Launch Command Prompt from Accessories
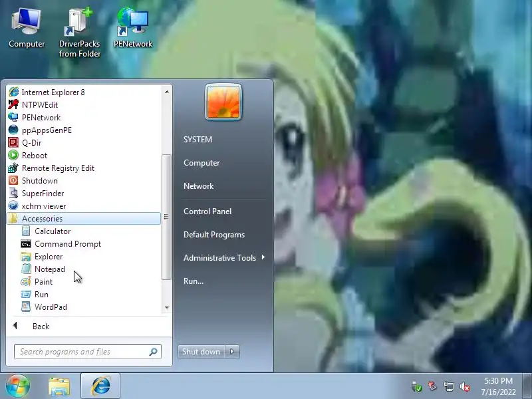The height and width of the screenshot is (399, 532). click(84, 244)
